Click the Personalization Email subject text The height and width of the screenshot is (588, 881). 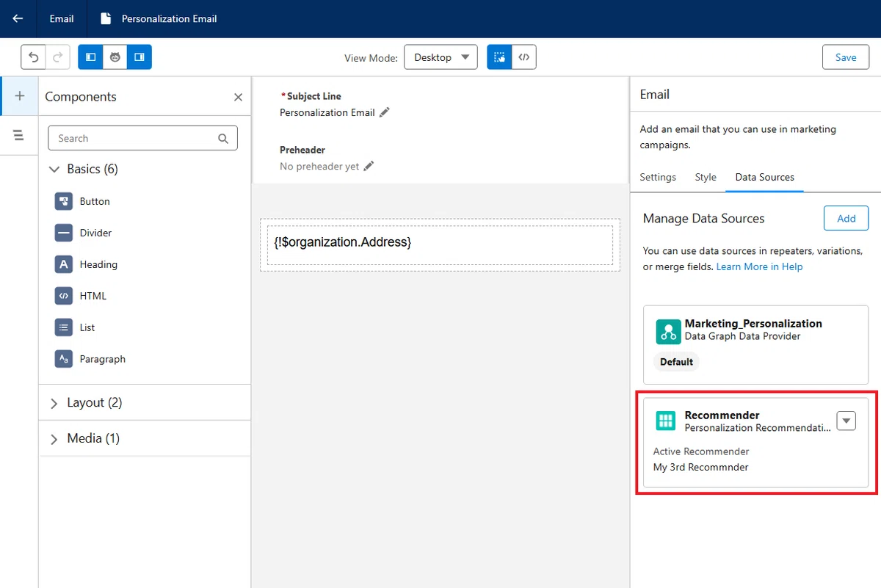(327, 112)
